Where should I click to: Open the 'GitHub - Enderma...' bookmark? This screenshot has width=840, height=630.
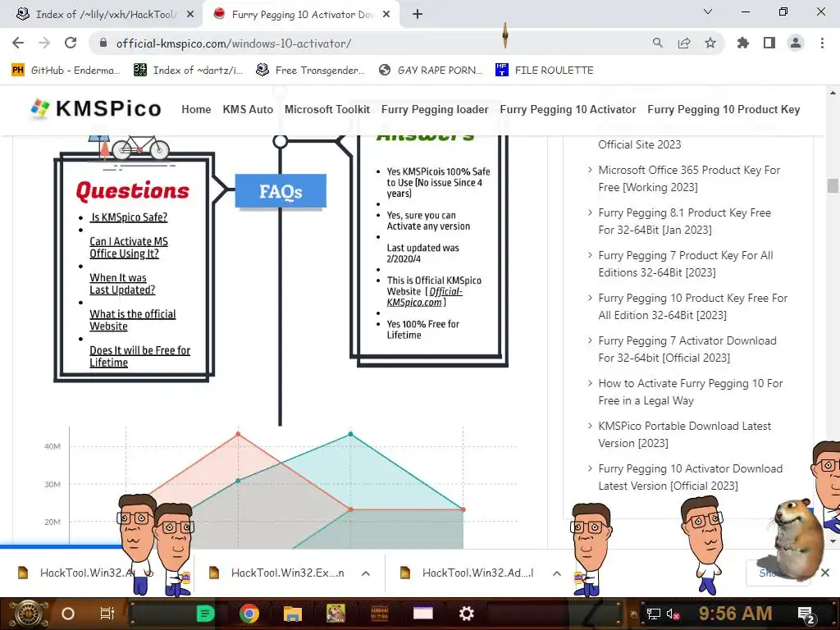[x=66, y=71]
